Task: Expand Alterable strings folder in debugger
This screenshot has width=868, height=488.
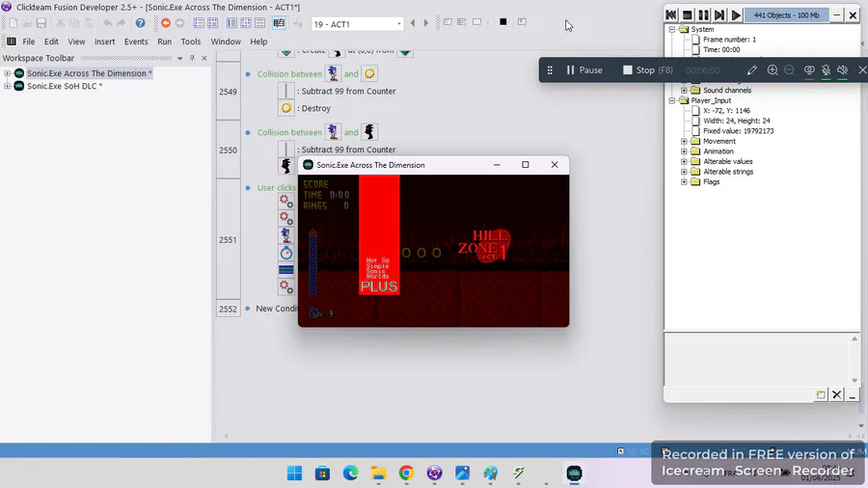Action: pyautogui.click(x=684, y=172)
